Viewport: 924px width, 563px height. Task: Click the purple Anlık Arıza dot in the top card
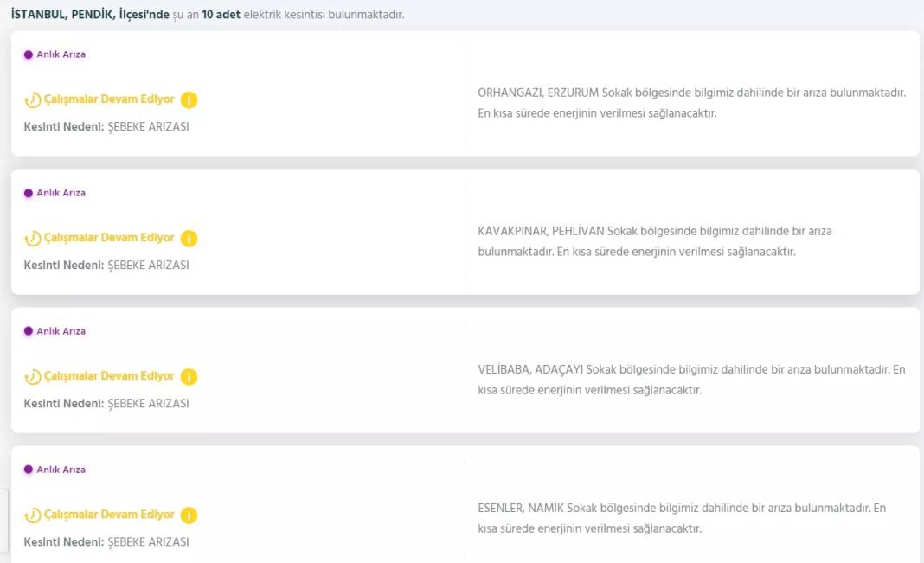pos(27,54)
